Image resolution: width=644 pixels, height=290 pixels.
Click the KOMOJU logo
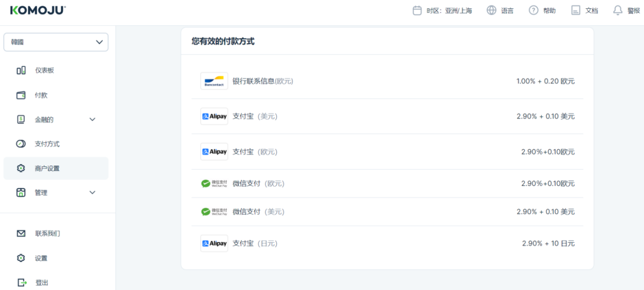(38, 10)
